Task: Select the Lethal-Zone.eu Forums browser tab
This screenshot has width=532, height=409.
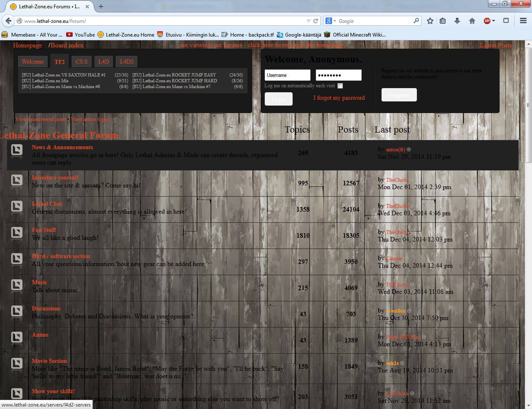Action: (x=50, y=6)
